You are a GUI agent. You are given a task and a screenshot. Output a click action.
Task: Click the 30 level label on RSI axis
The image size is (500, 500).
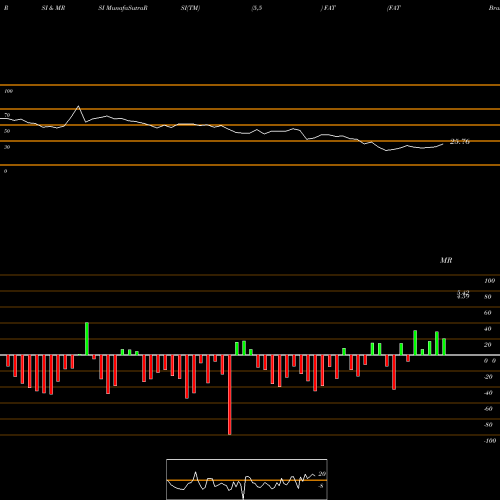coord(7,147)
